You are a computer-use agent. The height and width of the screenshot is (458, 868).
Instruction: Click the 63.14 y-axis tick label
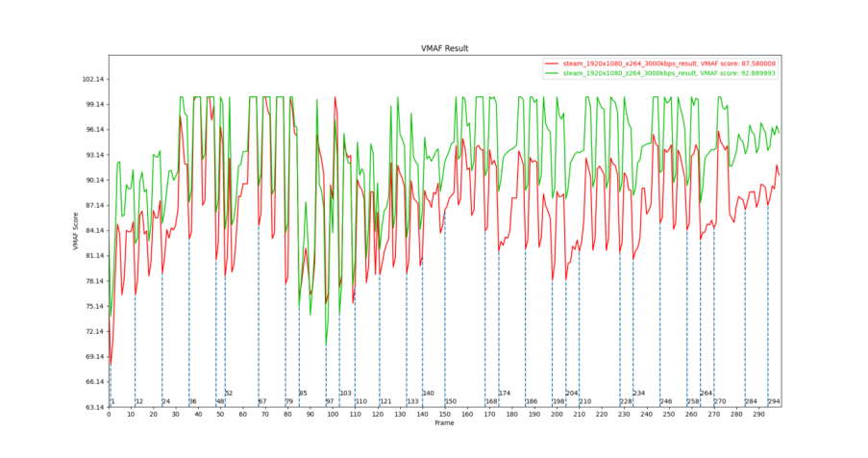tap(93, 407)
